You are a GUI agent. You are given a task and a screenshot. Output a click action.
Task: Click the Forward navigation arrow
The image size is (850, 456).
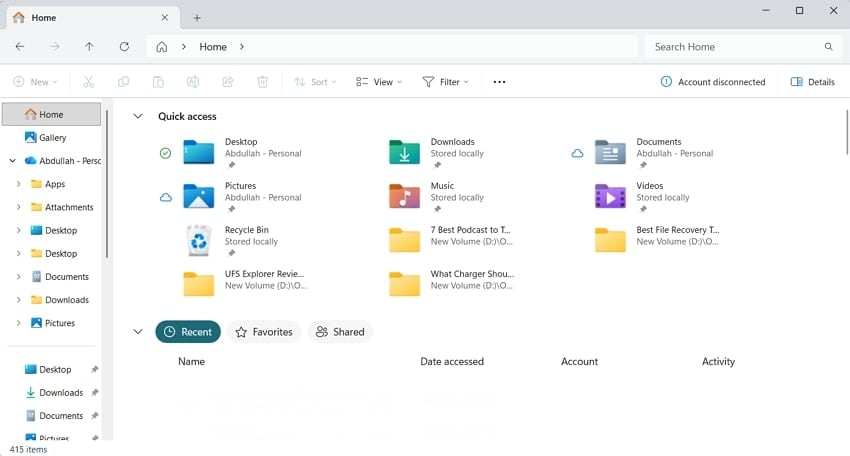coord(55,47)
